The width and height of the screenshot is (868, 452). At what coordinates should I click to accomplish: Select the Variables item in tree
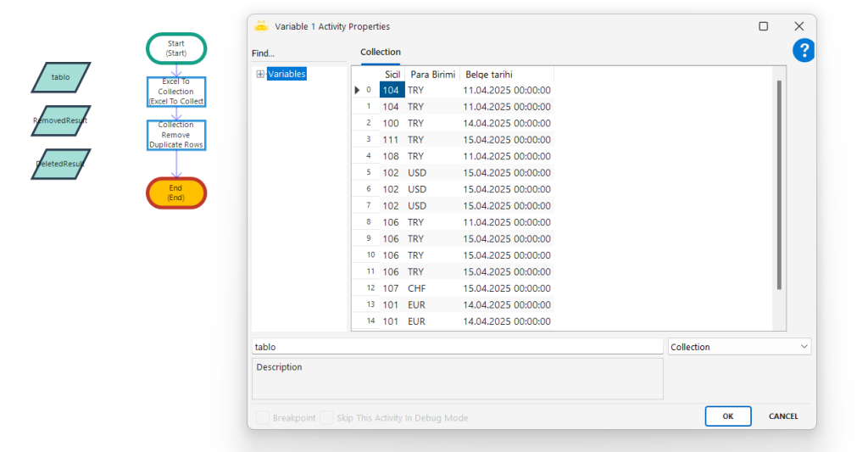click(287, 75)
